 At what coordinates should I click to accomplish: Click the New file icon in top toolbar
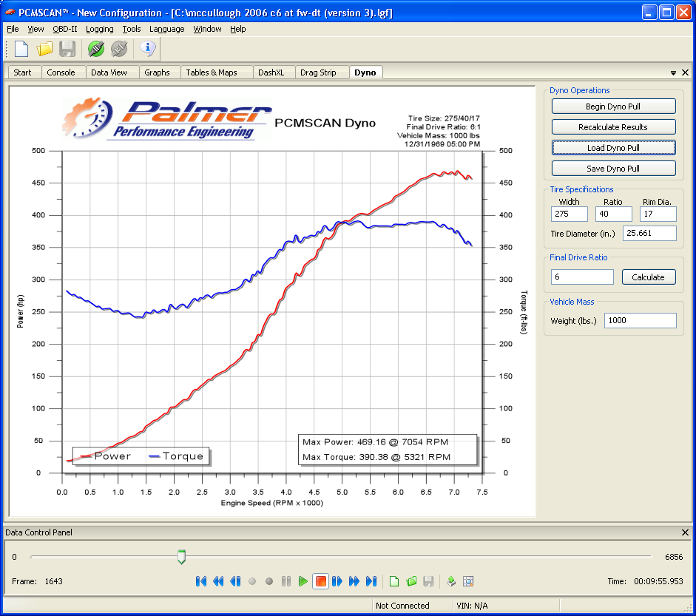tap(21, 49)
